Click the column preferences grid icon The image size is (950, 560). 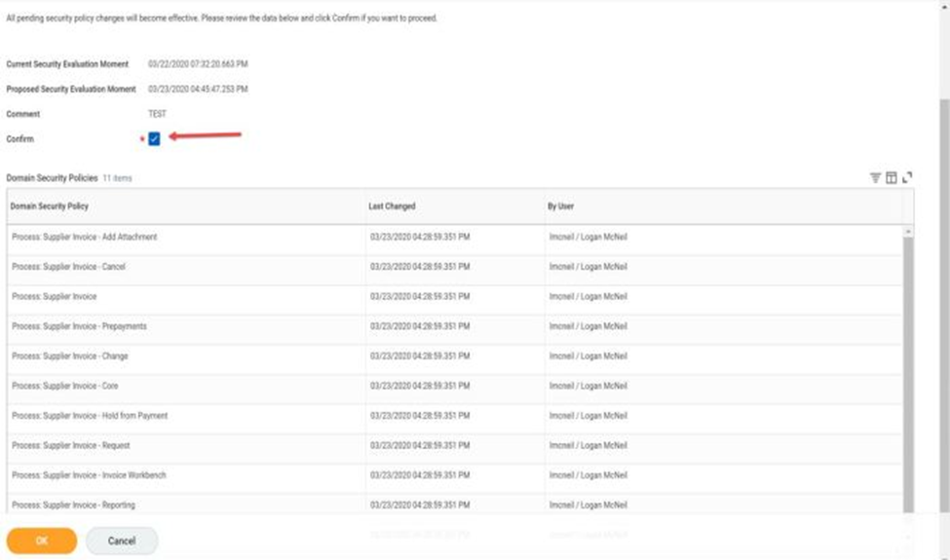(891, 177)
